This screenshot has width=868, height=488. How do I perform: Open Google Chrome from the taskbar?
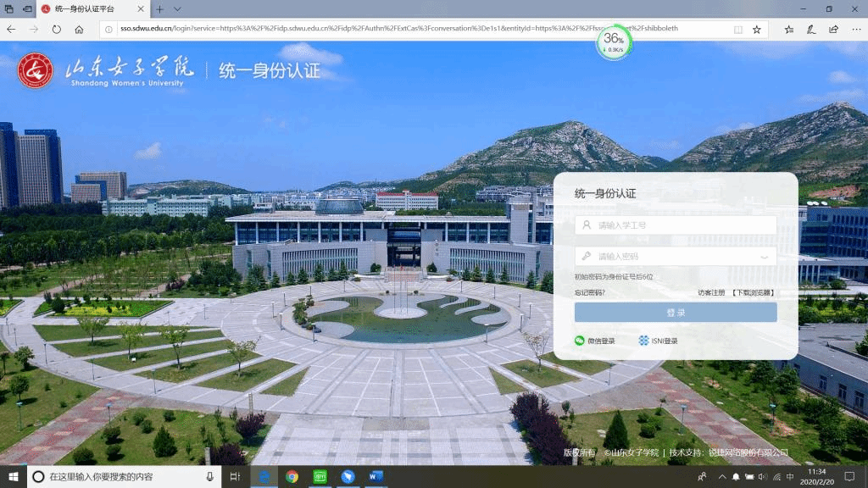click(x=292, y=477)
